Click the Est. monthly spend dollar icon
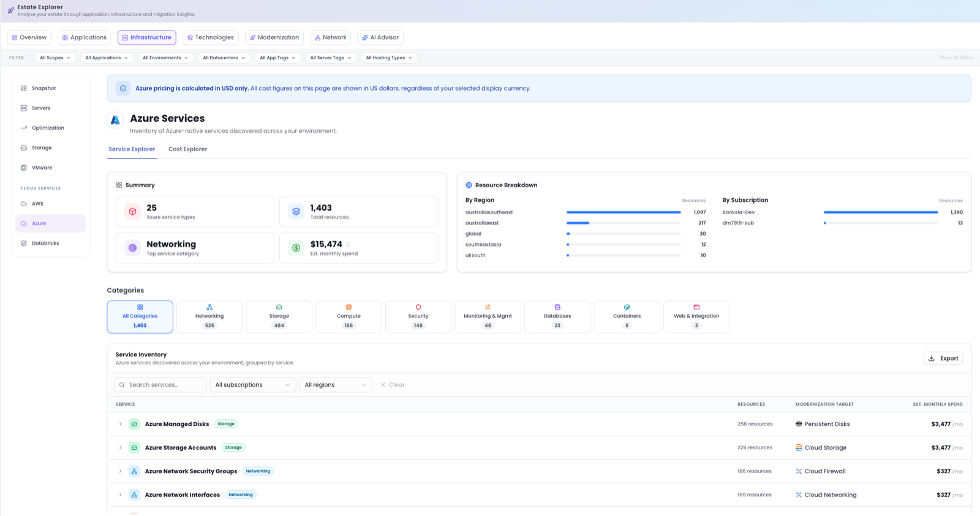This screenshot has width=980, height=516. (296, 248)
